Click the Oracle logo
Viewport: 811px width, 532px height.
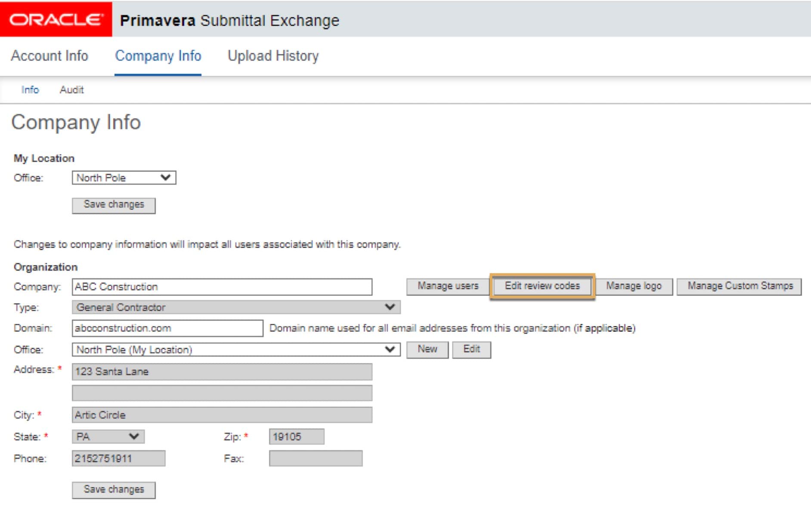[x=56, y=19]
